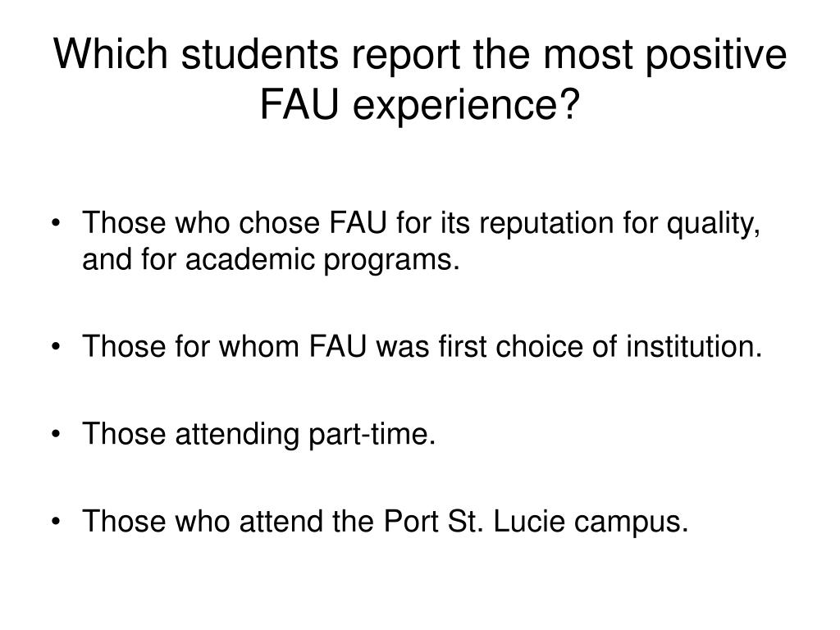Viewport: 840px width, 630px height.
Task: Click the word 'FAU experience?' in title
Action: [x=420, y=103]
